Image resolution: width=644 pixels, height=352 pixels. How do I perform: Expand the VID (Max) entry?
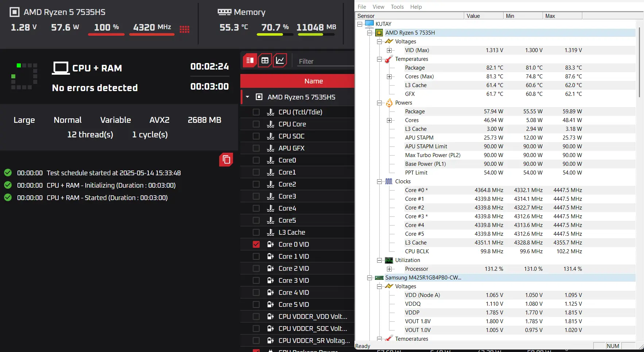click(389, 50)
